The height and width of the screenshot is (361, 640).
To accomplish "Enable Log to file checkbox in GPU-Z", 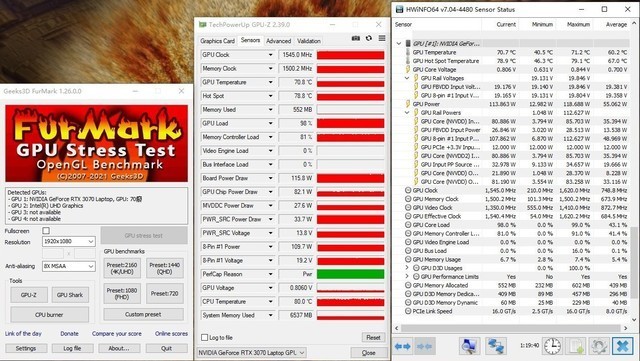I will [204, 337].
